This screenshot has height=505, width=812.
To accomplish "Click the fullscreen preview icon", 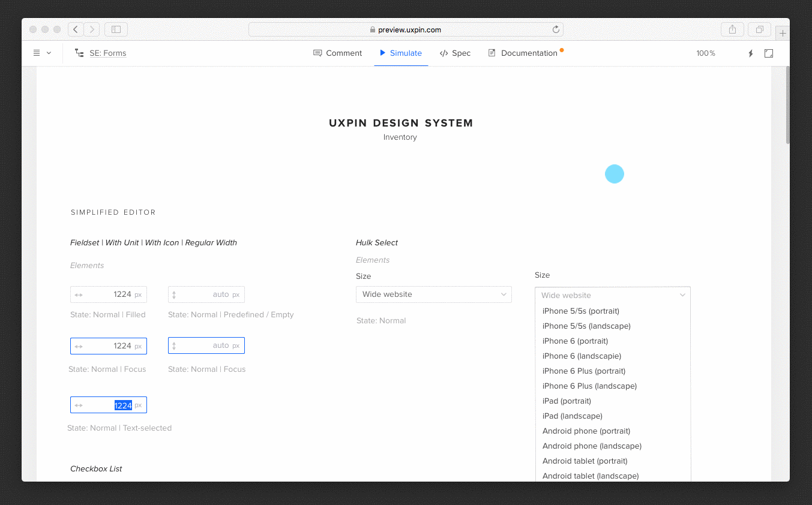I will pyautogui.click(x=769, y=53).
